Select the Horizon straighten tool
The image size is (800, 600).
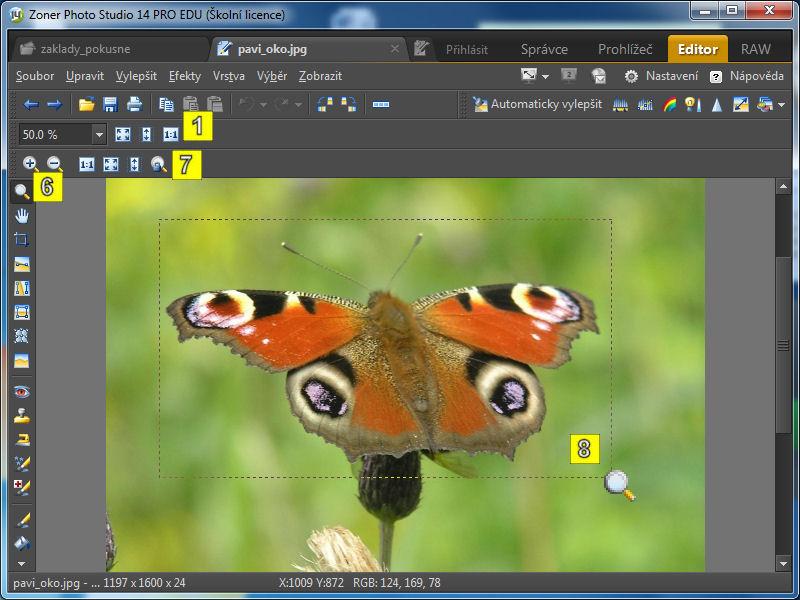21,264
